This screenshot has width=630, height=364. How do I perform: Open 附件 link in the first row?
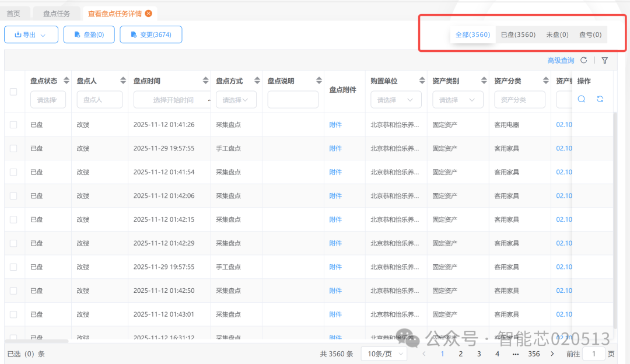click(x=335, y=125)
